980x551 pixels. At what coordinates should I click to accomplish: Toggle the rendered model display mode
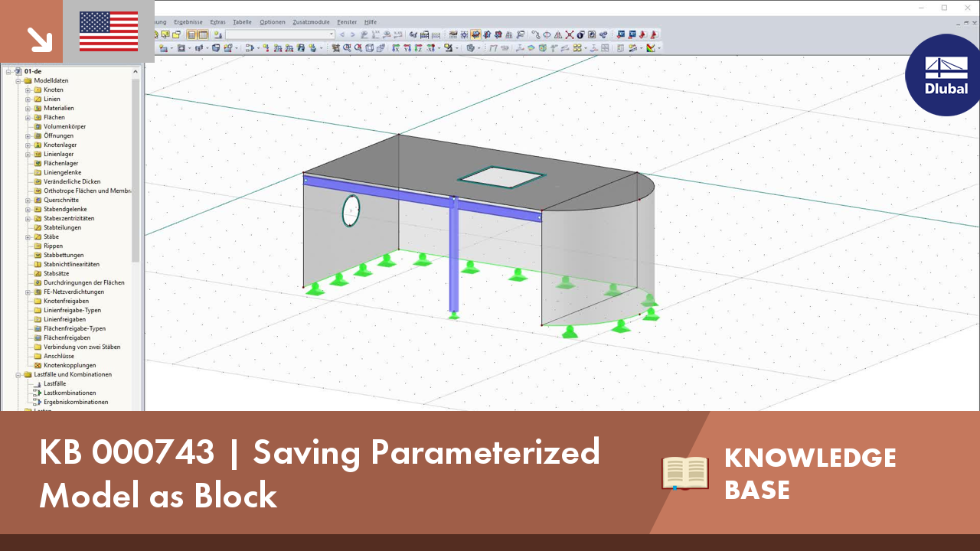coord(469,50)
